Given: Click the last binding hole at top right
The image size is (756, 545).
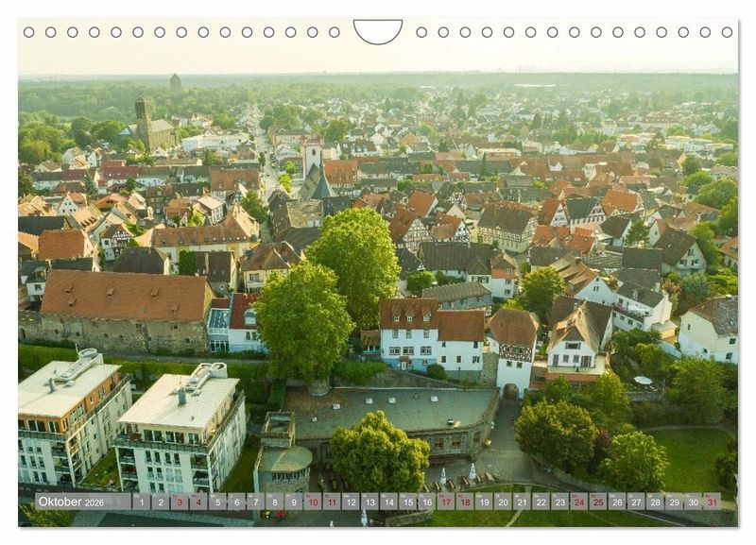Looking at the screenshot, I should point(727,32).
